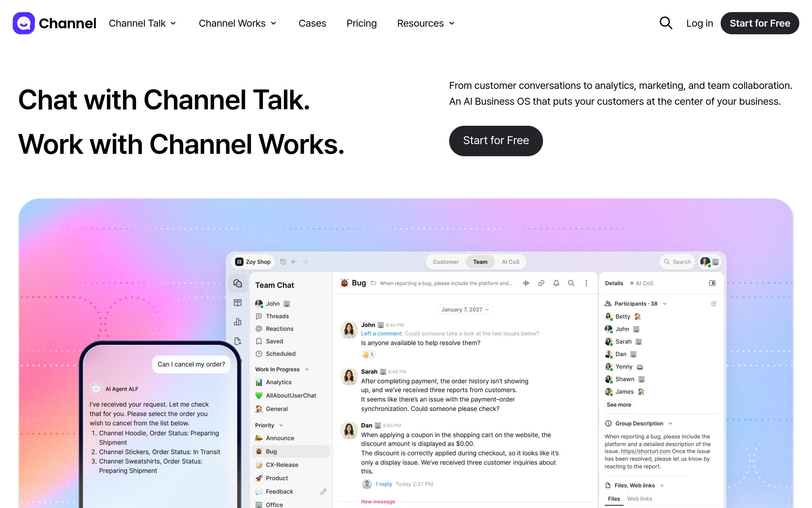Click the history clock icon near Zoy Shop
Image resolution: width=812 pixels, height=508 pixels.
(x=283, y=262)
